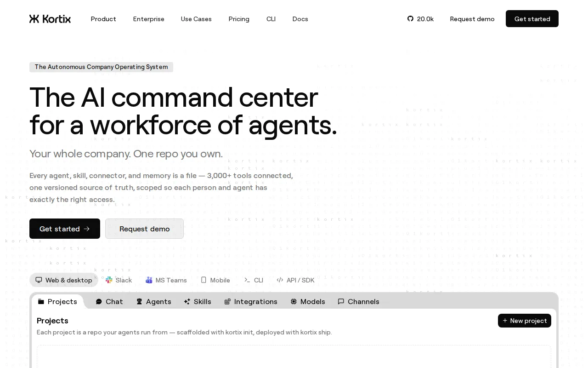Select the Mobile phone icon
Screen dimensions: 588x368
(204, 280)
